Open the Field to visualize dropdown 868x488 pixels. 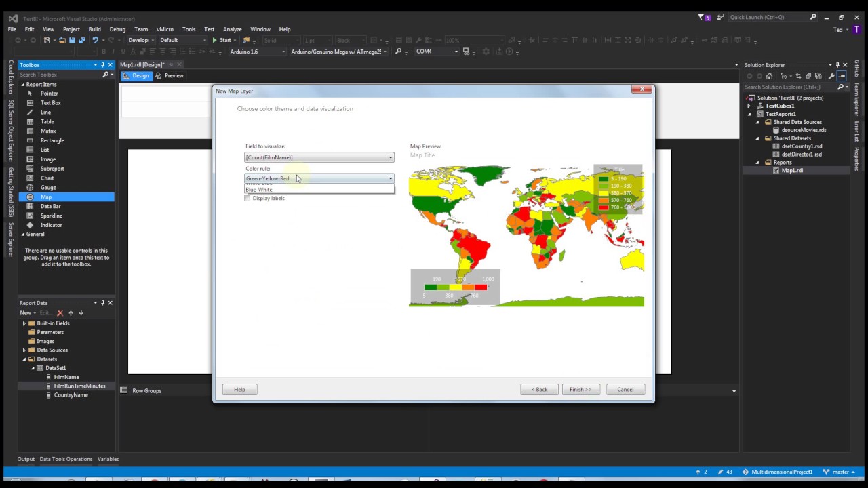pyautogui.click(x=319, y=157)
